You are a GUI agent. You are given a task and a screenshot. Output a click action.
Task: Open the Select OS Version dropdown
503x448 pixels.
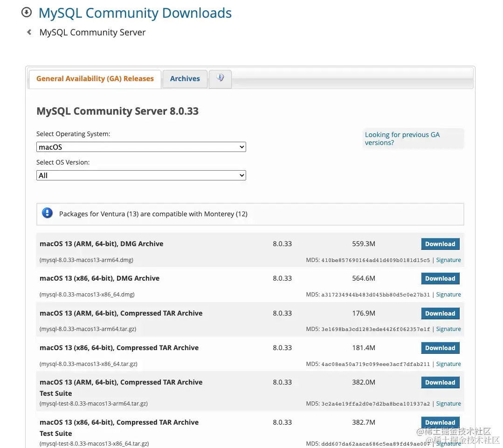[x=141, y=175]
